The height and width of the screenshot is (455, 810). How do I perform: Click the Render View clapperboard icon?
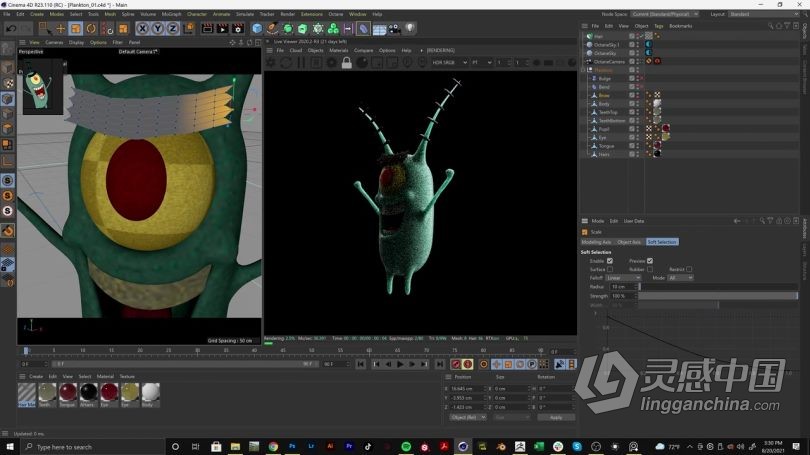tap(207, 29)
